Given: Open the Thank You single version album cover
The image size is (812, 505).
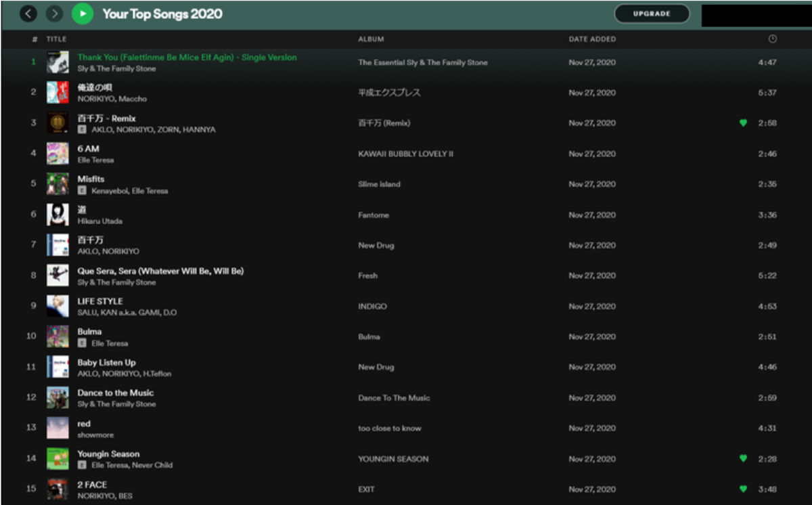Looking at the screenshot, I should pyautogui.click(x=58, y=62).
